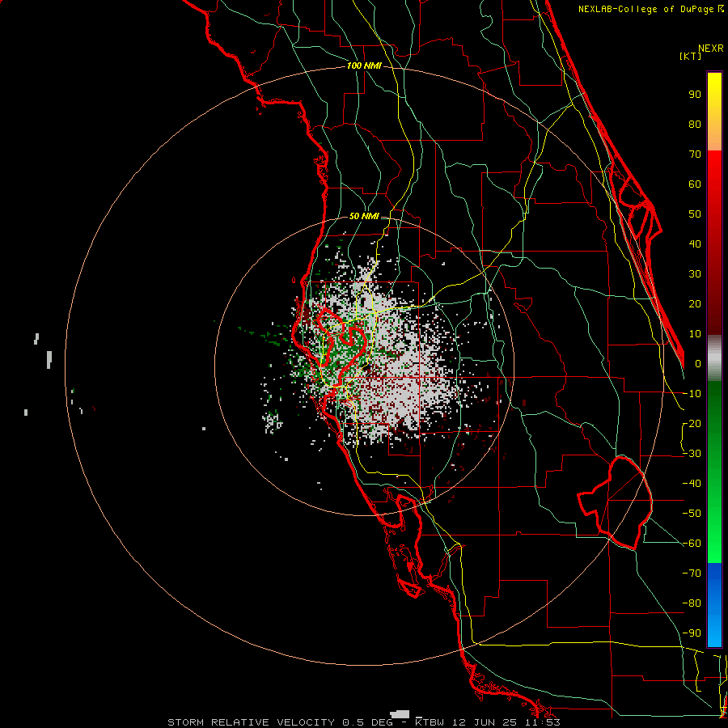Click the 0.5 DEG elevation text

(x=367, y=722)
